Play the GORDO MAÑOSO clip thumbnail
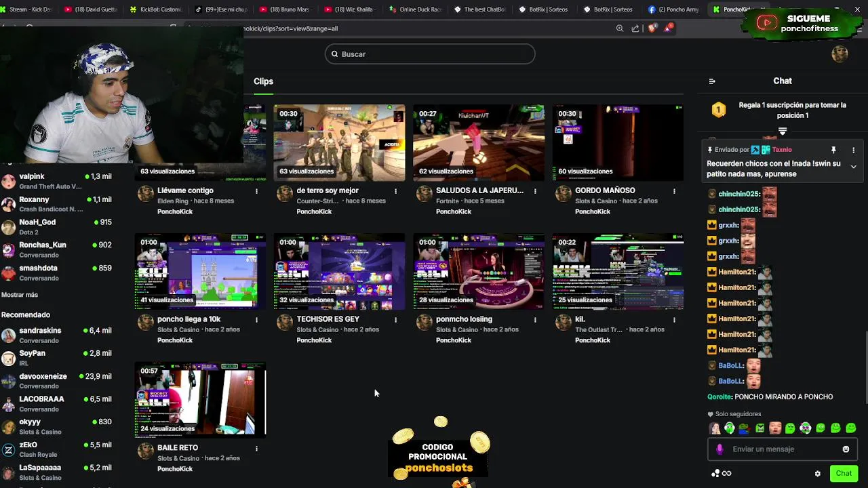 (618, 143)
